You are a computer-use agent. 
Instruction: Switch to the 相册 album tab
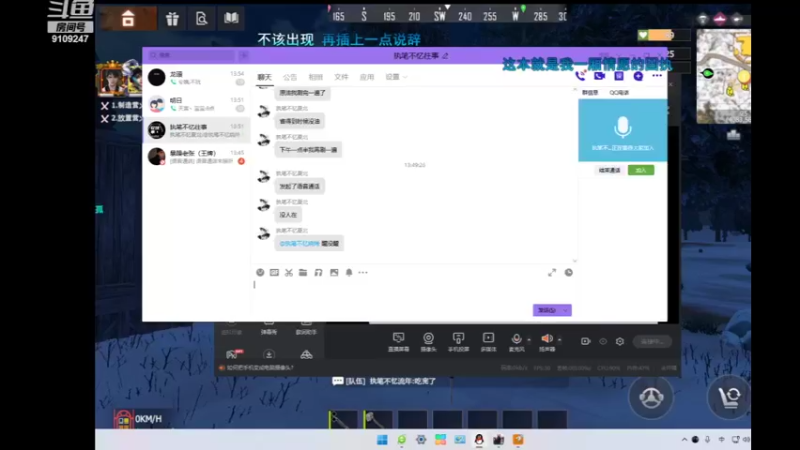[x=315, y=77]
